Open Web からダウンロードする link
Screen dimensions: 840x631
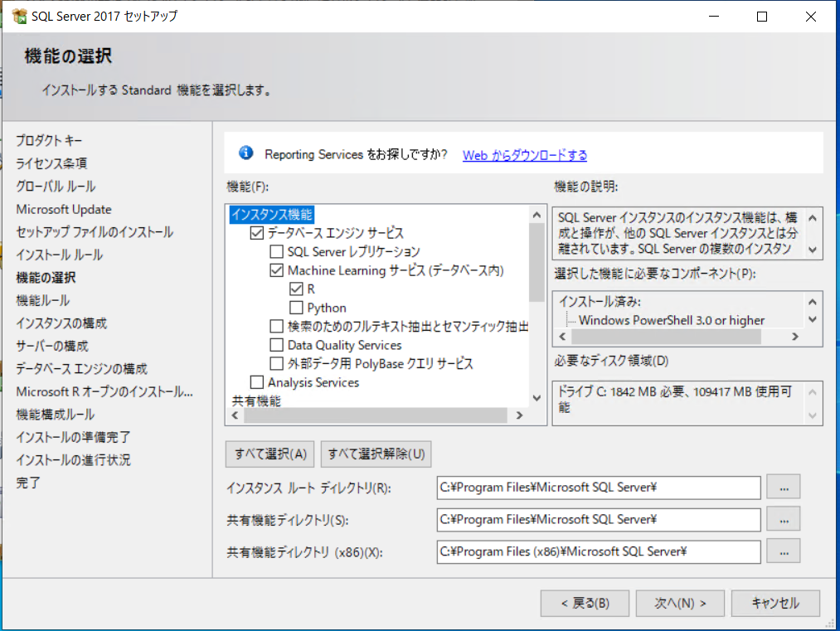[524, 155]
